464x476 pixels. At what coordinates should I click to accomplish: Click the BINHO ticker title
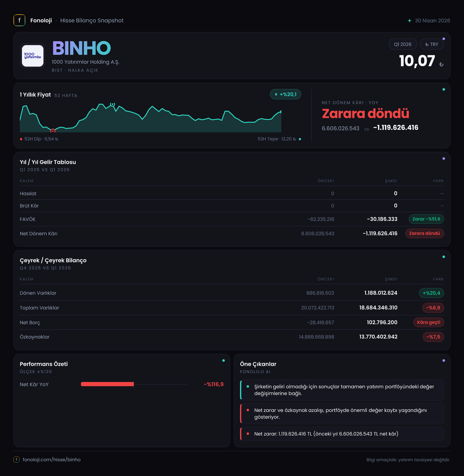(x=82, y=48)
